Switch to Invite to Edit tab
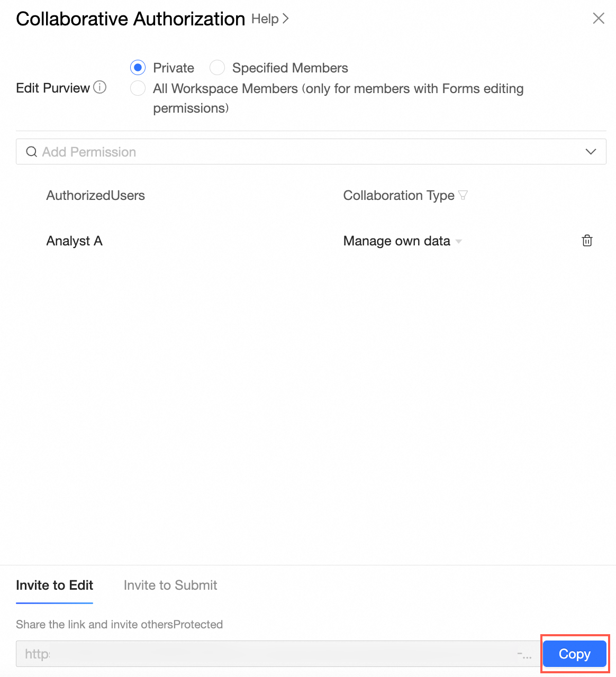Image resolution: width=616 pixels, height=677 pixels. point(55,585)
